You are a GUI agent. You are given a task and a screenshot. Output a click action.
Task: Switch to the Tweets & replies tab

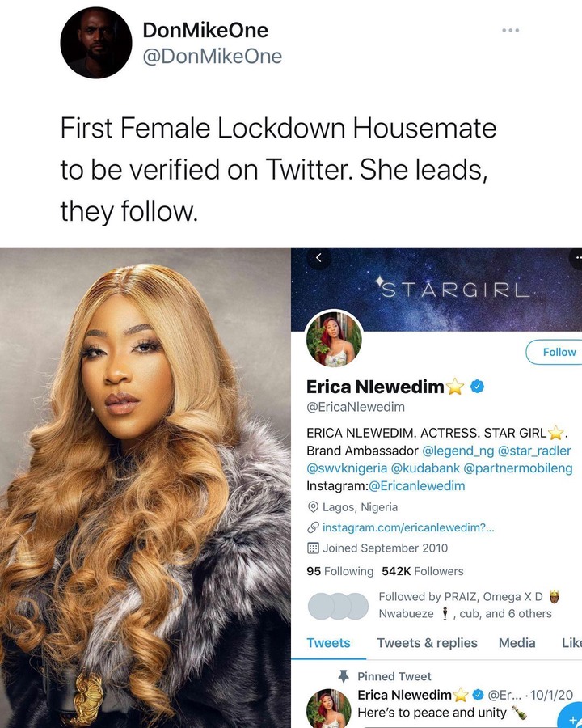tap(427, 642)
